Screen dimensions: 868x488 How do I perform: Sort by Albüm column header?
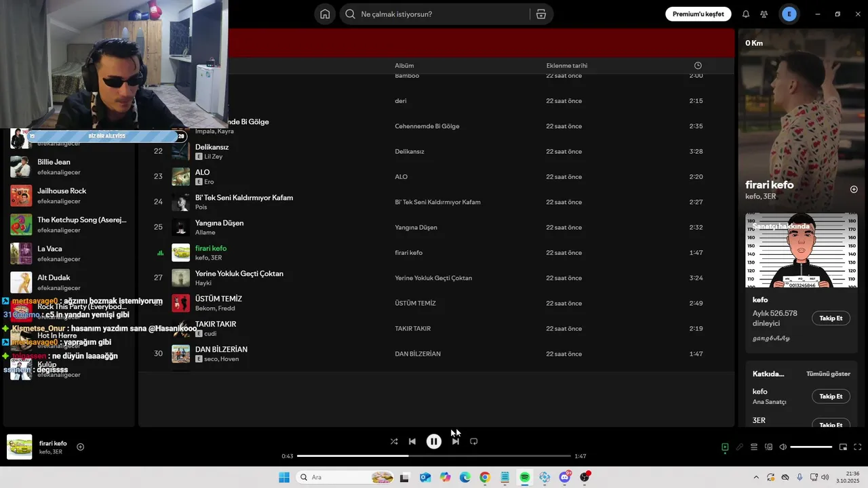(x=404, y=66)
